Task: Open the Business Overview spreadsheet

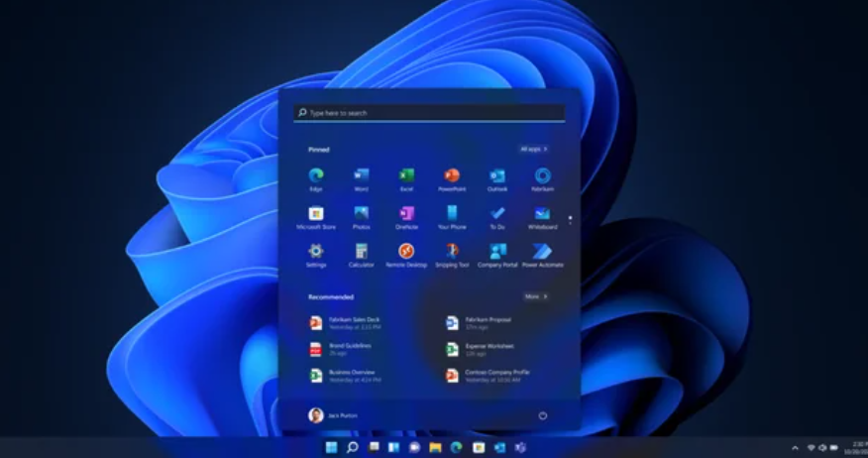Action: click(346, 376)
